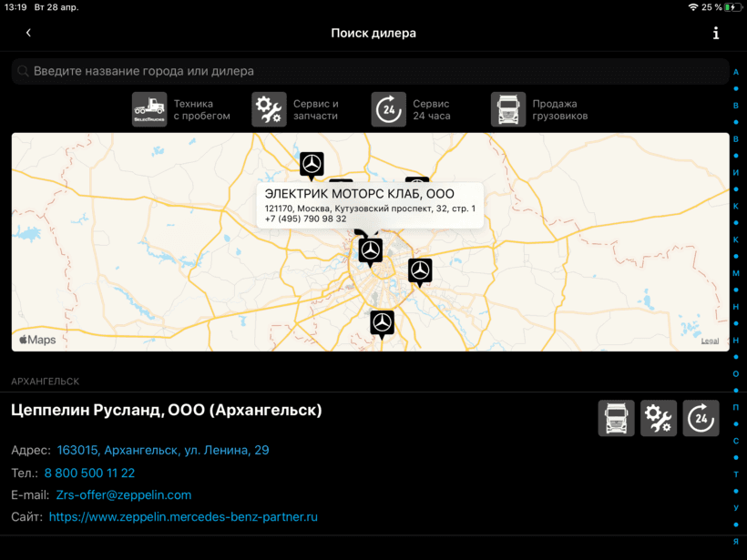Jump to letter А in the index

click(x=736, y=72)
